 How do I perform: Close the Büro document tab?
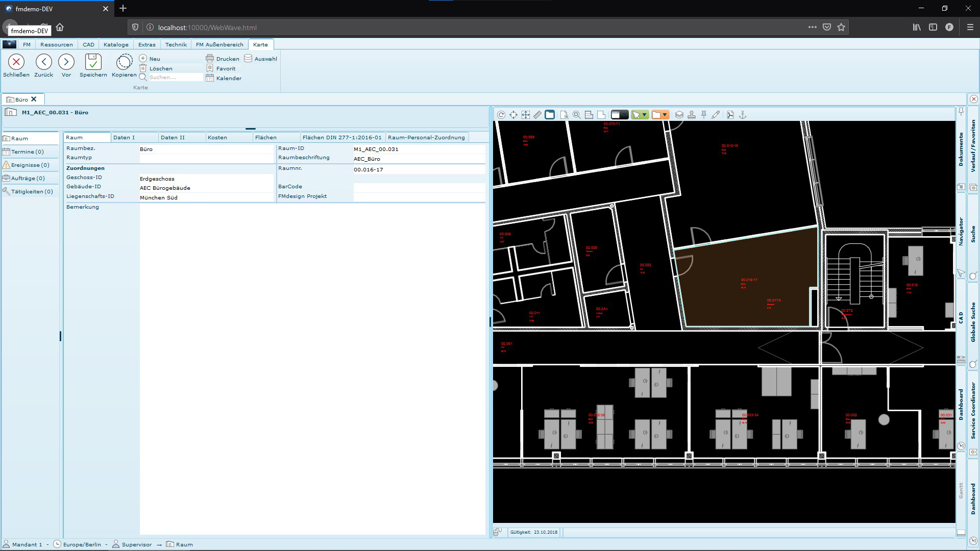pos(34,99)
